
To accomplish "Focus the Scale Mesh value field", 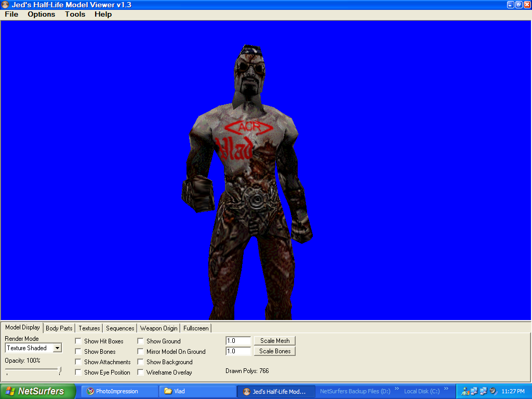I will pos(238,341).
